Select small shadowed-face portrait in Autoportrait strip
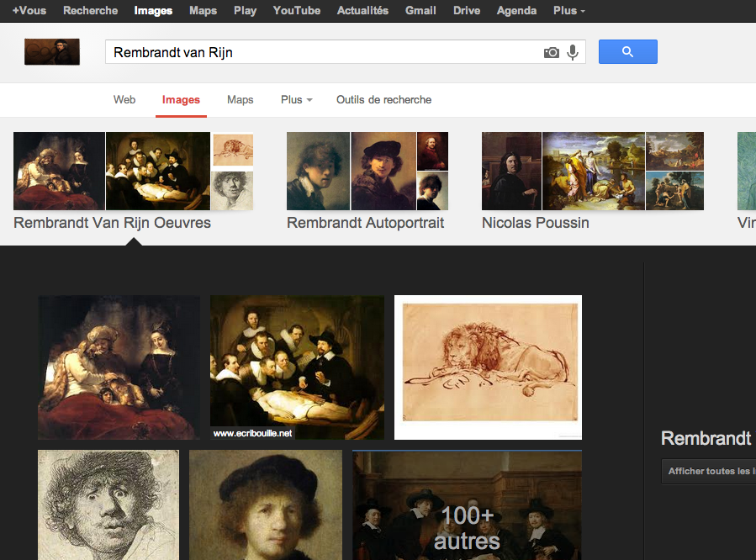This screenshot has height=560, width=756. 432,191
